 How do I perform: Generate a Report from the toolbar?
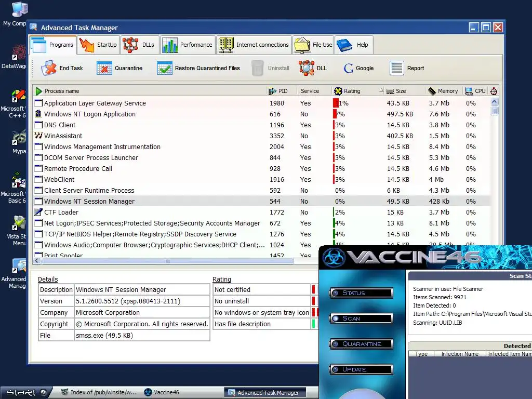(x=407, y=68)
